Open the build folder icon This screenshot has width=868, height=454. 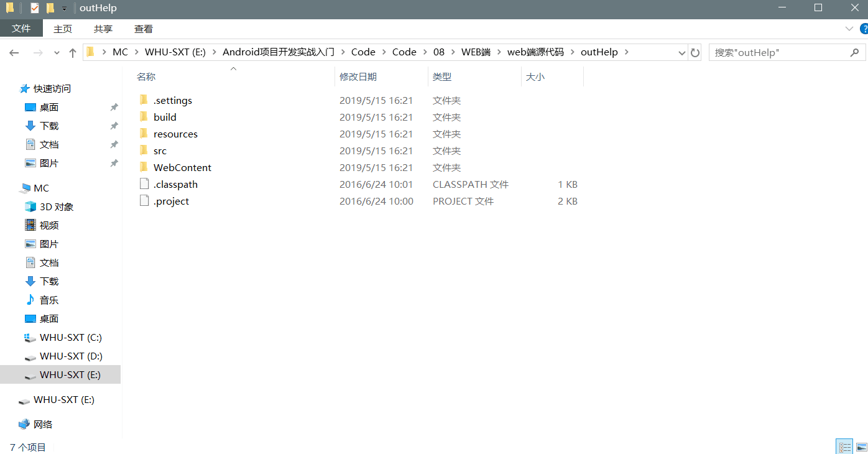144,117
